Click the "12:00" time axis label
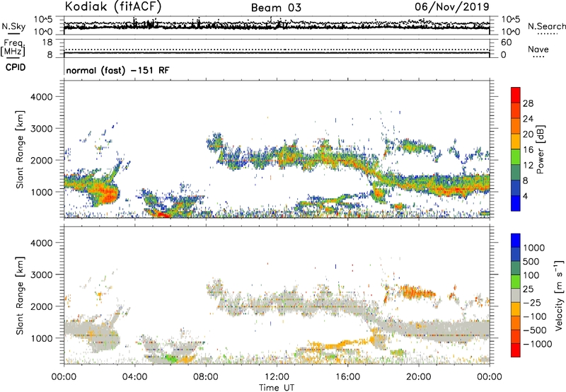This screenshot has height=392, width=566. pyautogui.click(x=277, y=377)
